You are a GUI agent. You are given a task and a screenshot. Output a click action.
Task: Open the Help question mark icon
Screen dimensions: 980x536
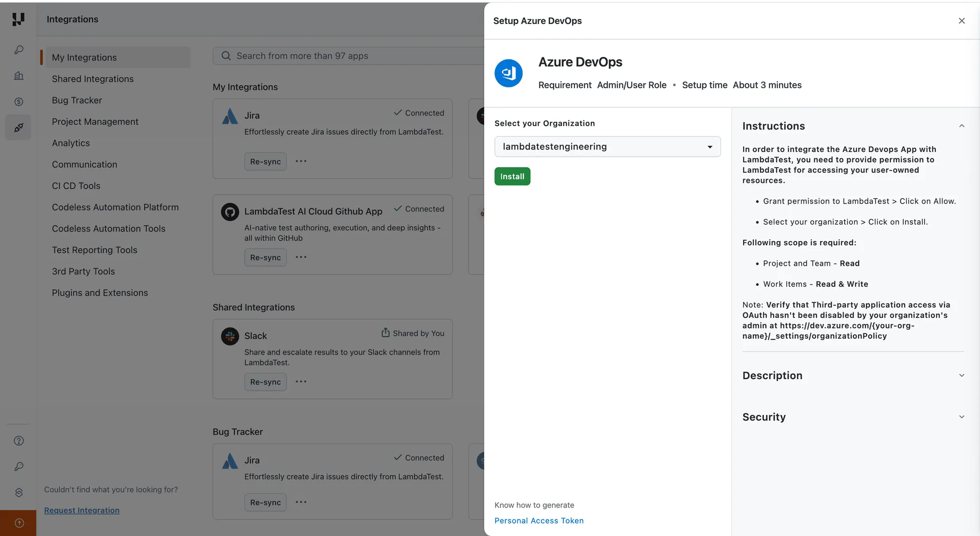coord(19,440)
